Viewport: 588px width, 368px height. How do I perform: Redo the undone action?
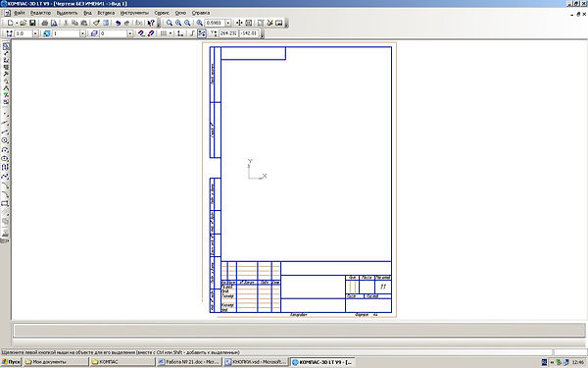126,23
